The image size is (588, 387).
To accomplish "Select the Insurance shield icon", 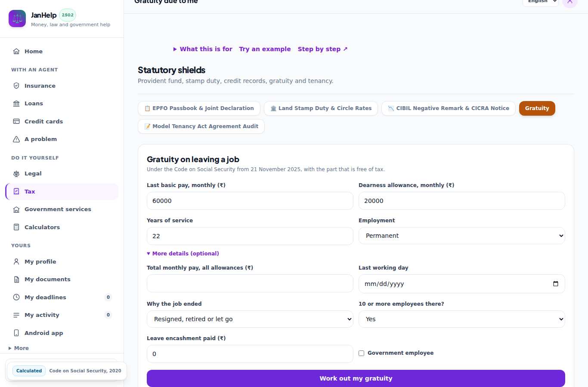I will (x=16, y=86).
